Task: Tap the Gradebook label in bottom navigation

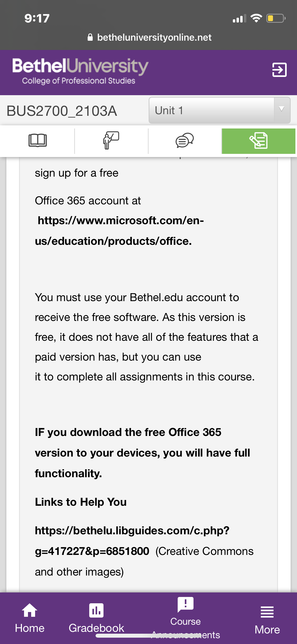Action: coord(96,628)
